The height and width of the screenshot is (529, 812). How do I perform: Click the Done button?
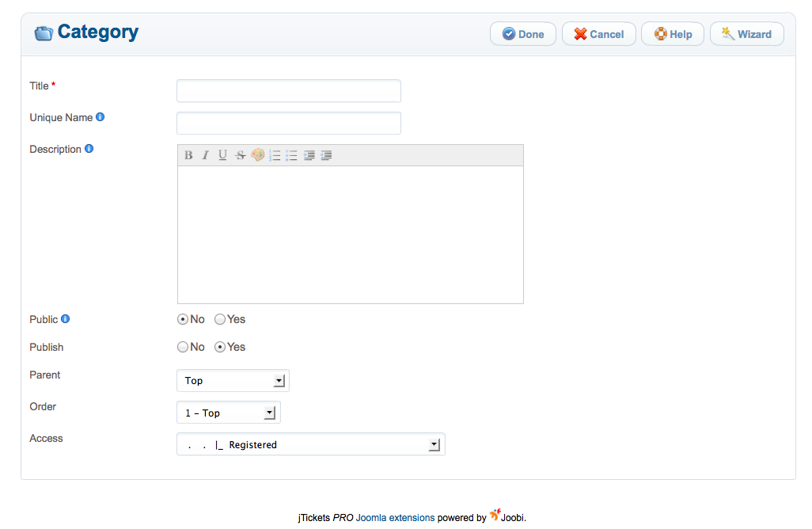coord(523,34)
